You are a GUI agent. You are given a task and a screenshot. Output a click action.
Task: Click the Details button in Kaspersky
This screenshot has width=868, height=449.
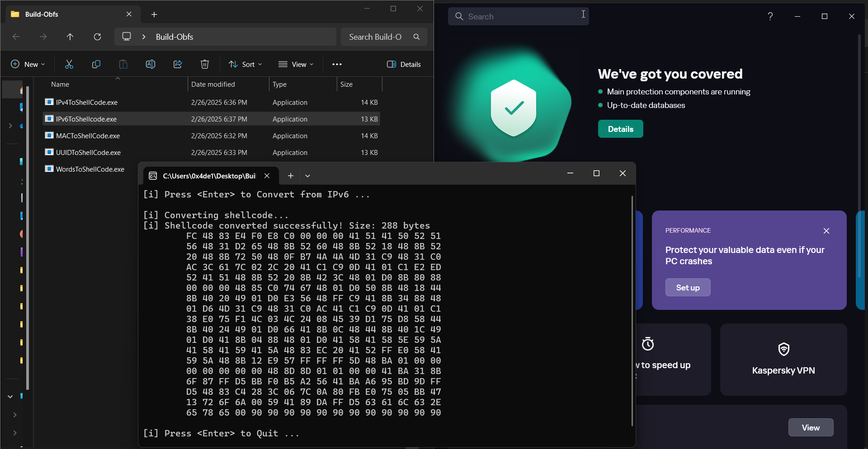[x=620, y=129]
